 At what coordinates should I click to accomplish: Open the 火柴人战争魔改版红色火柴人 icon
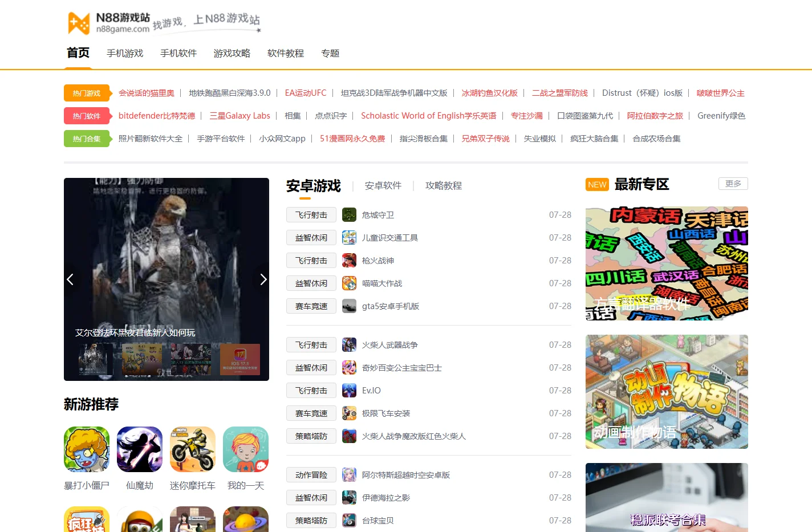[x=349, y=436]
